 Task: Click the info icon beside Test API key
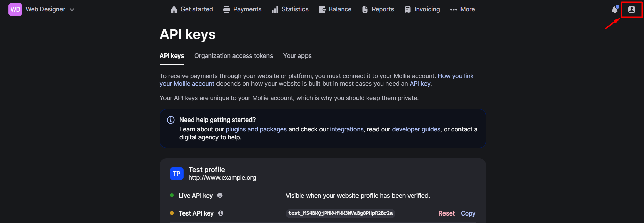(x=221, y=213)
